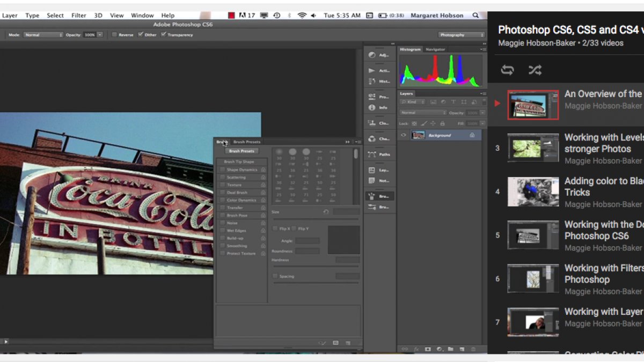
Task: Open the Paths panel icon
Action: coord(372,154)
